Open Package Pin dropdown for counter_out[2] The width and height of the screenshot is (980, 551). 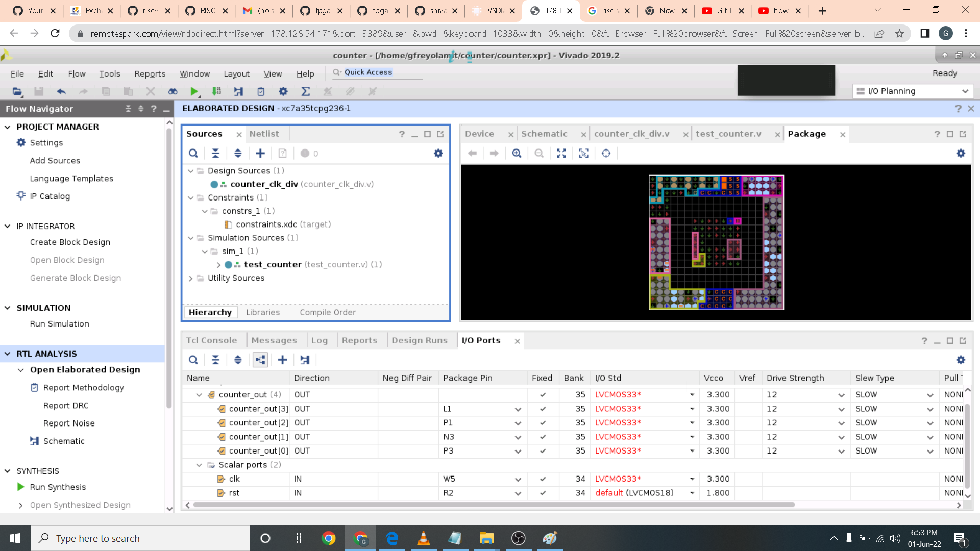pyautogui.click(x=518, y=423)
